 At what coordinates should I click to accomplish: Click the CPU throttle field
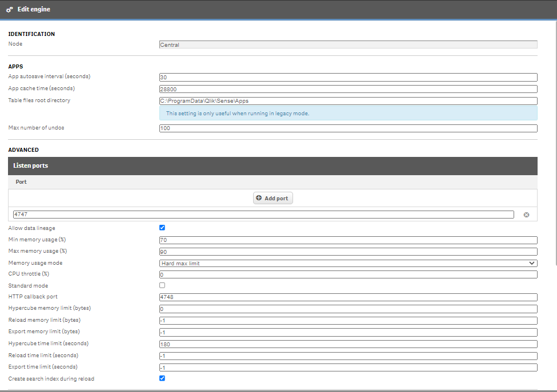pos(348,274)
